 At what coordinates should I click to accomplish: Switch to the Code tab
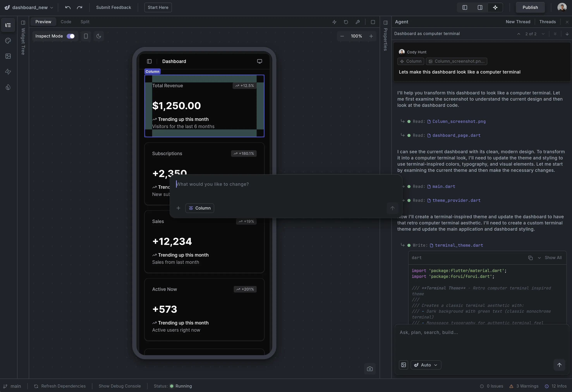coord(66,22)
